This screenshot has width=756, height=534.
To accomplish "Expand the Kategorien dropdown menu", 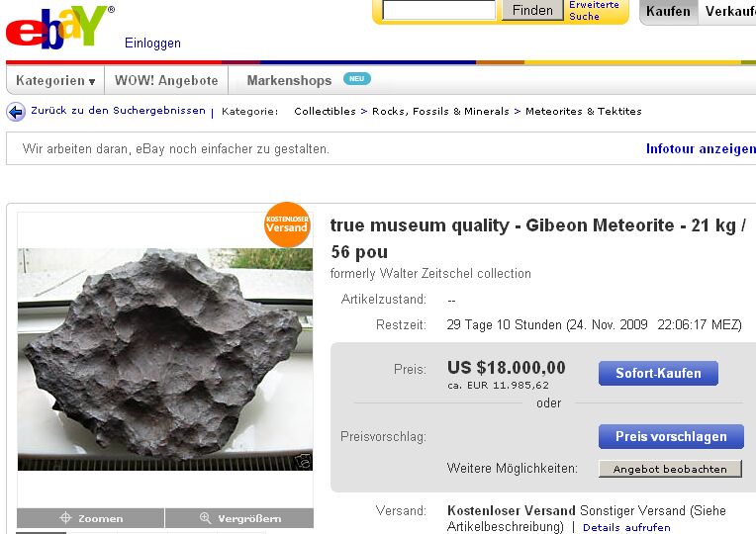I will coord(55,81).
